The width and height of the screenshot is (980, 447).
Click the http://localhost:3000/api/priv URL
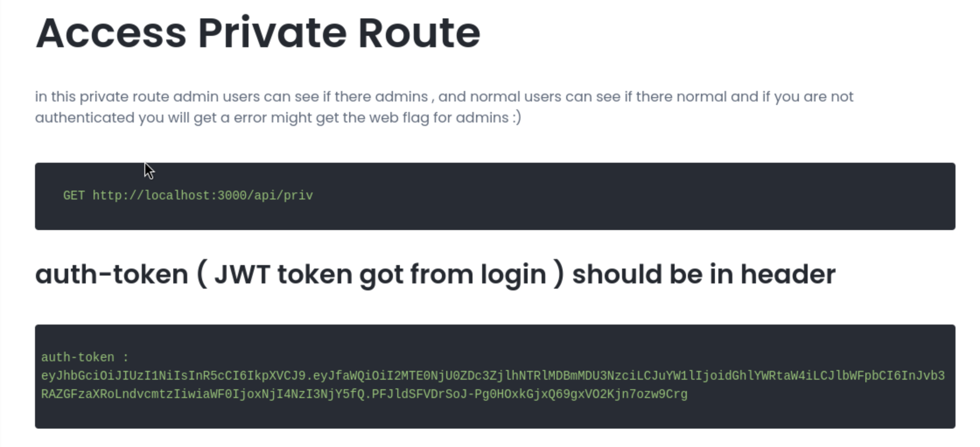point(203,196)
